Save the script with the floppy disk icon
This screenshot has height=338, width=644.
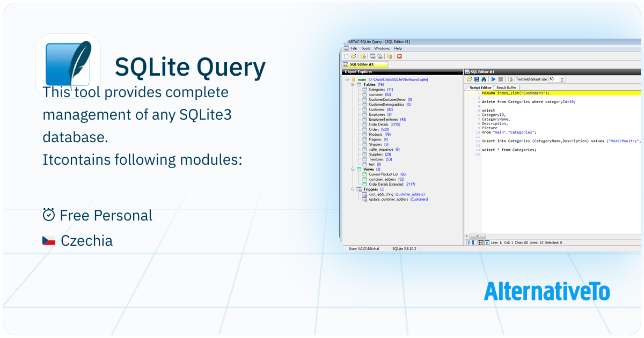point(477,79)
